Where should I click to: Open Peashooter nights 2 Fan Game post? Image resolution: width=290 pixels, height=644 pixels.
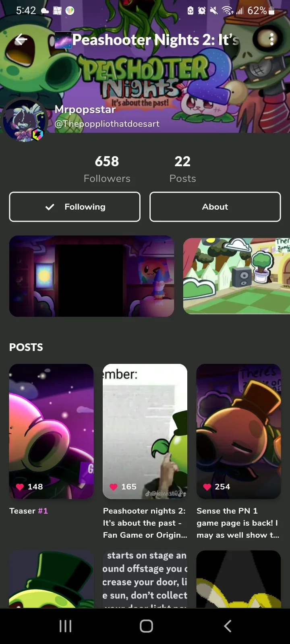point(145,431)
